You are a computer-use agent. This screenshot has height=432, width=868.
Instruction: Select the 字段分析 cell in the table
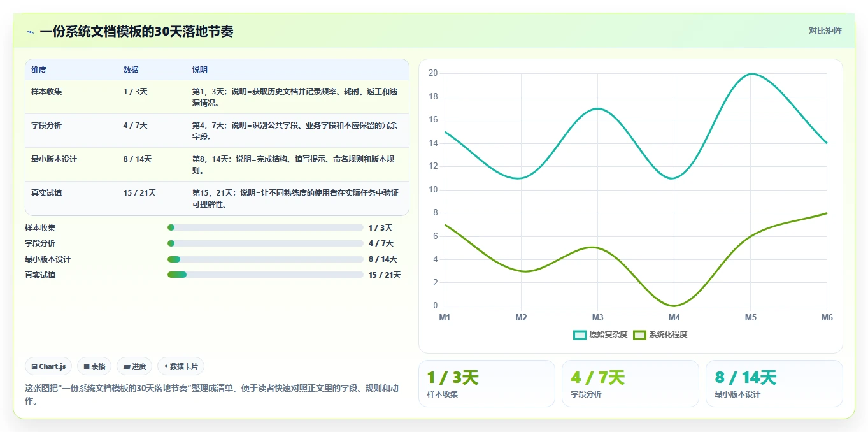(x=46, y=126)
